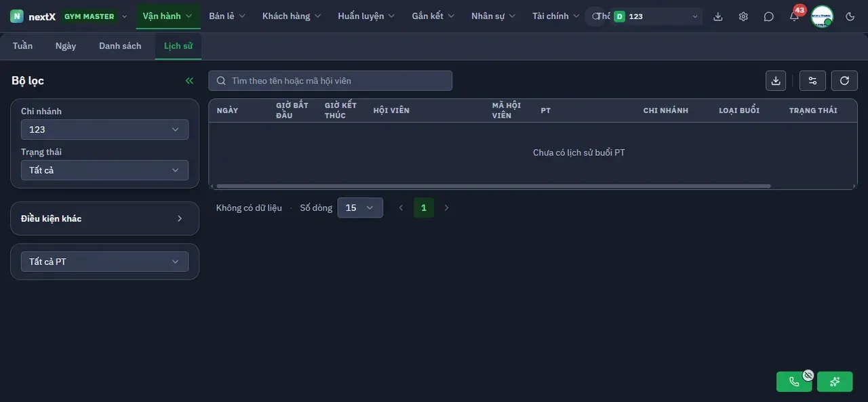Click the TRẠNG THÁI column header
The width and height of the screenshot is (868, 402).
point(813,110)
